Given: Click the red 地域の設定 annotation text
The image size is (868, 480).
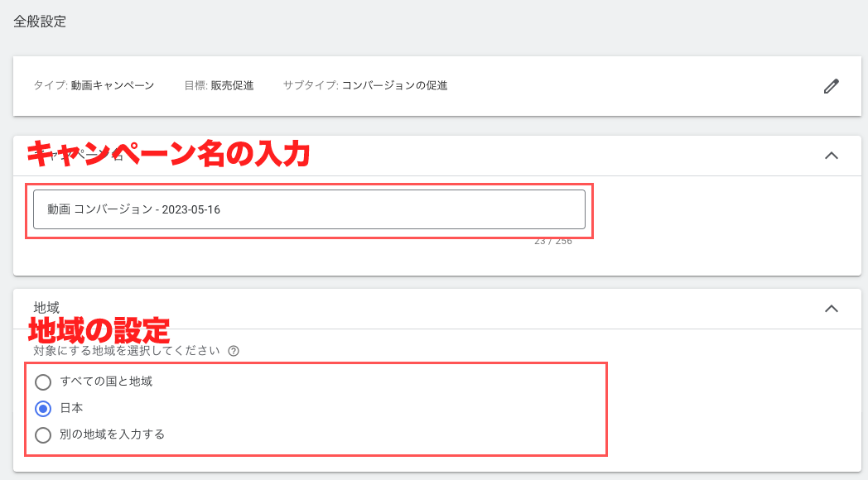Looking at the screenshot, I should coord(99,330).
